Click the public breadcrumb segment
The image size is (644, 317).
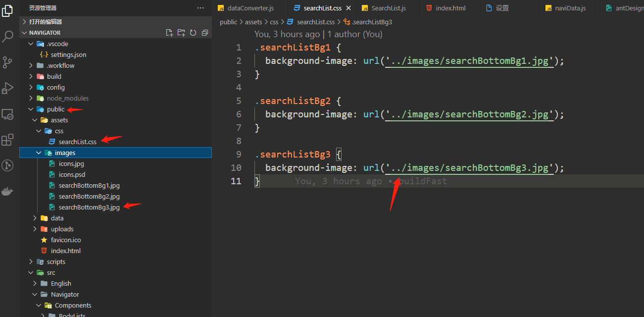pyautogui.click(x=229, y=22)
